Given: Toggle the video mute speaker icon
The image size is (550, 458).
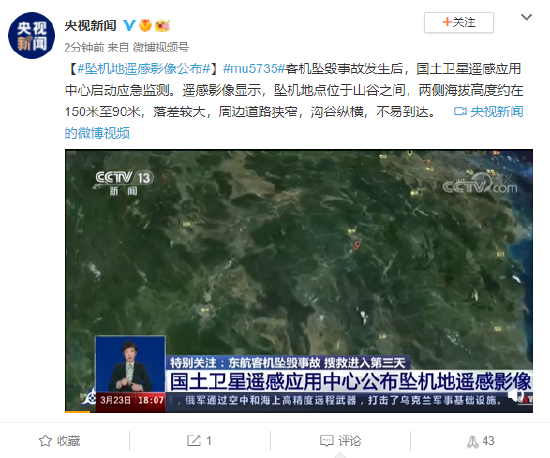Looking at the screenshot, I should click(x=516, y=395).
